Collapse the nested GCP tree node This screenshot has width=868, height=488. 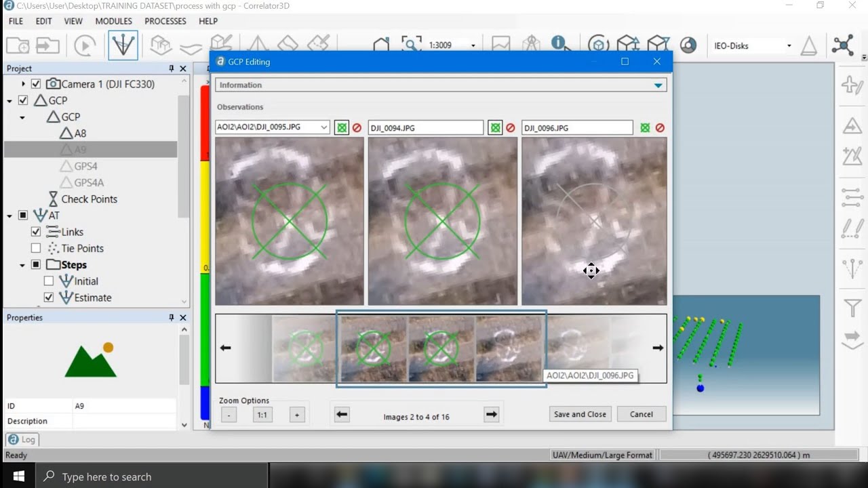[22, 117]
